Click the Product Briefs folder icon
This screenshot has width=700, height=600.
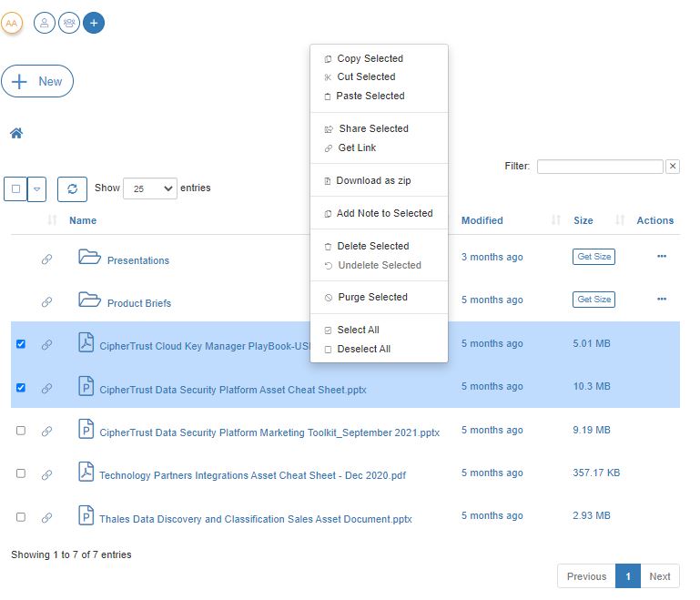coord(89,300)
